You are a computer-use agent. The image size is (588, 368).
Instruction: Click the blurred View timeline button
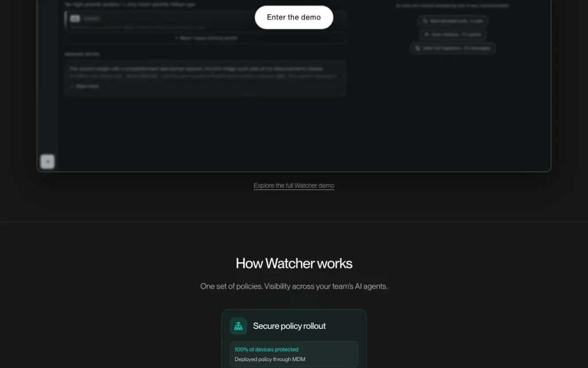tap(452, 34)
